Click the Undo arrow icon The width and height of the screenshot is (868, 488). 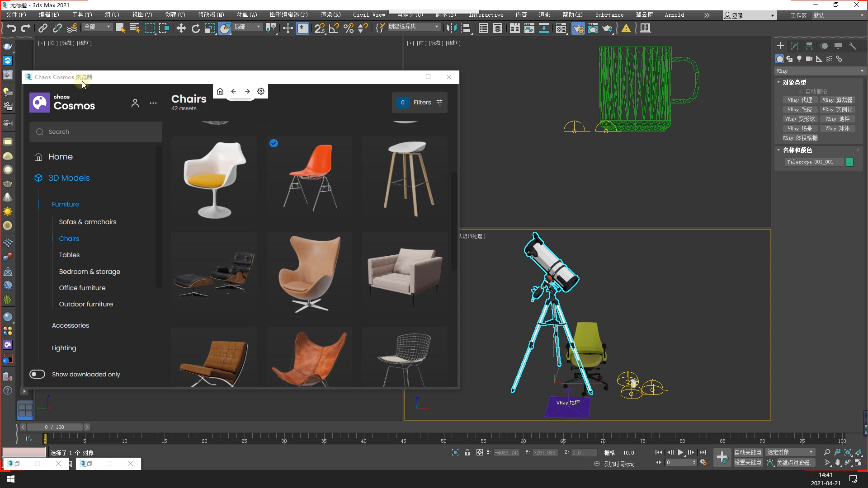(x=11, y=28)
